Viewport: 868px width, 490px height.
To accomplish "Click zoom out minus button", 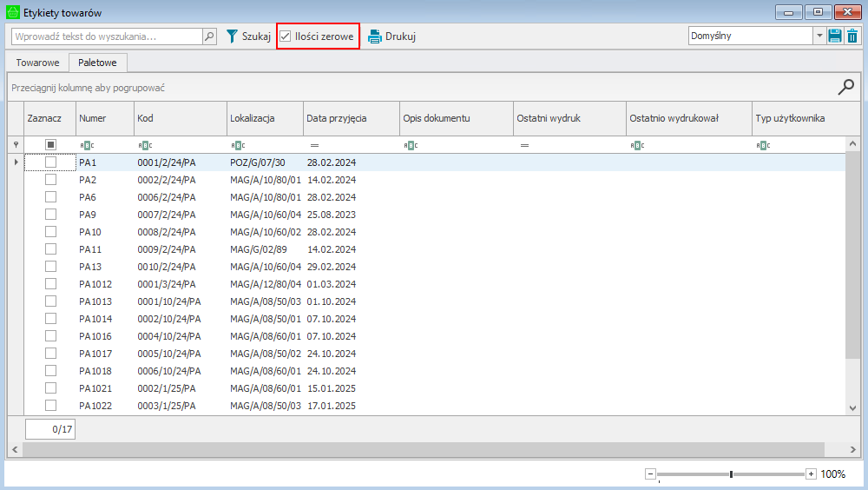I will [x=650, y=473].
